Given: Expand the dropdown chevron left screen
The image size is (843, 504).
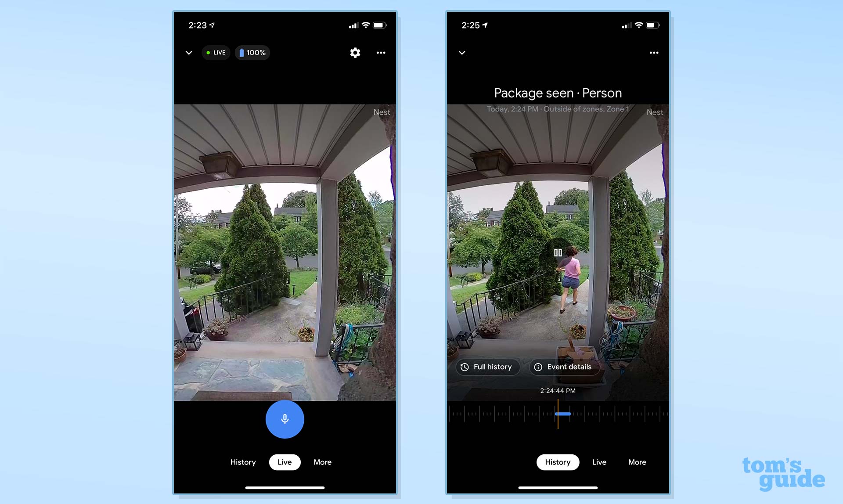Looking at the screenshot, I should 189,53.
